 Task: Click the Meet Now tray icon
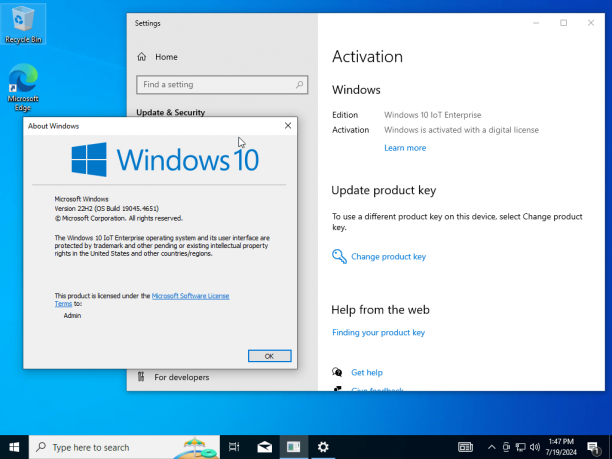point(506,447)
